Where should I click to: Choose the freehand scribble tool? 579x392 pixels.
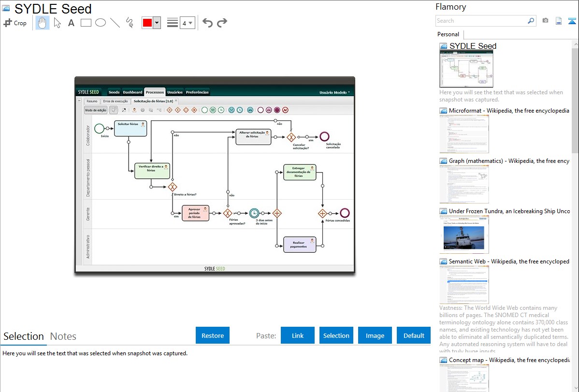pos(130,23)
